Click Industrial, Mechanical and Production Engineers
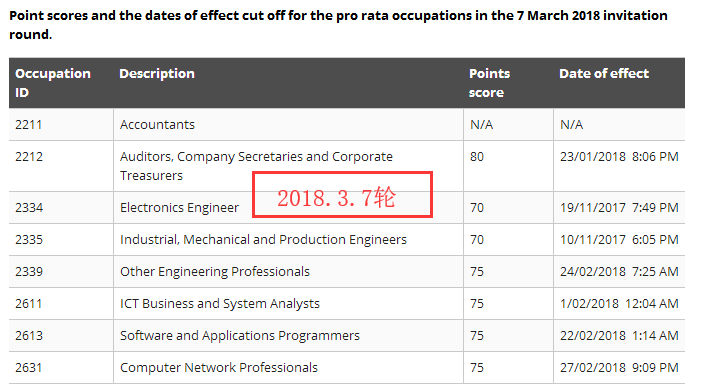 click(263, 240)
